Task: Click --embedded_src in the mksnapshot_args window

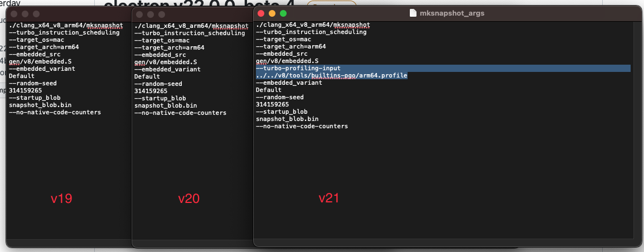Action: tap(282, 54)
